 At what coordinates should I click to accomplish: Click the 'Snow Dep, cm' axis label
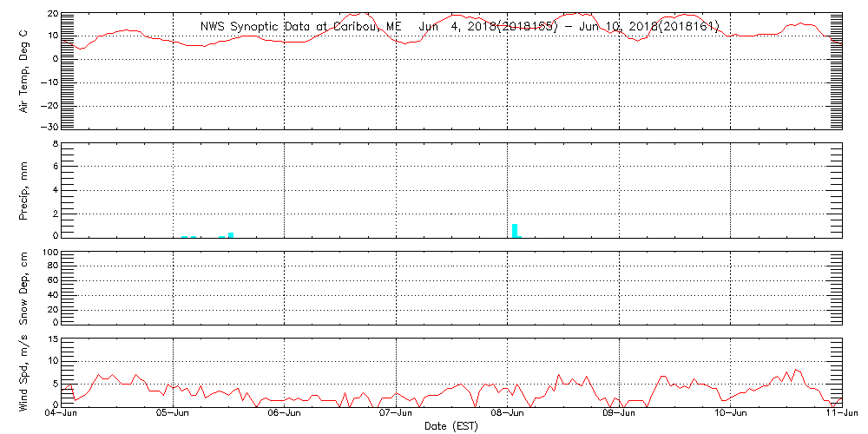24,287
